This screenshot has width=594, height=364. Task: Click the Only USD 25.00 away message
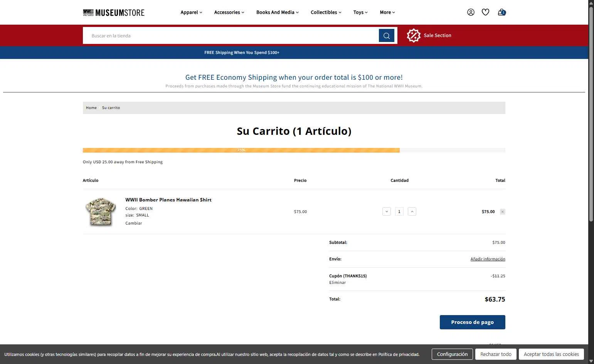coord(123,162)
